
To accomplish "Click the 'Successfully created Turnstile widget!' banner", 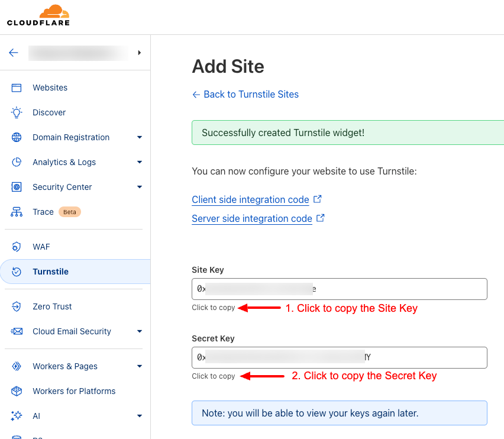I will click(x=348, y=133).
